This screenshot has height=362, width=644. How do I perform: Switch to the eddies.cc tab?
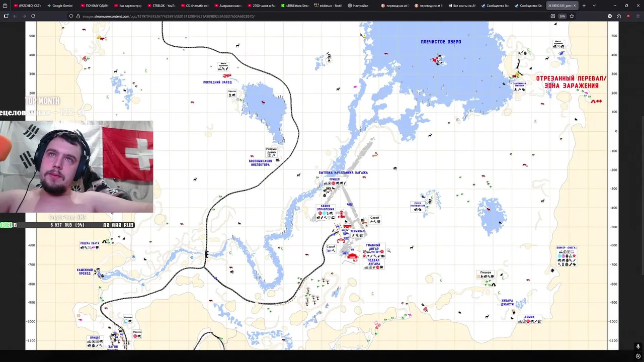point(328,6)
